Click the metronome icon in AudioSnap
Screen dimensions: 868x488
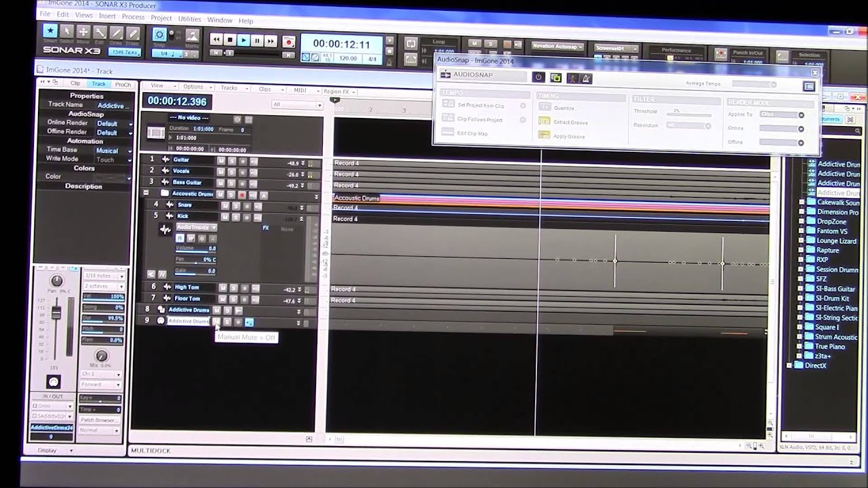[587, 79]
